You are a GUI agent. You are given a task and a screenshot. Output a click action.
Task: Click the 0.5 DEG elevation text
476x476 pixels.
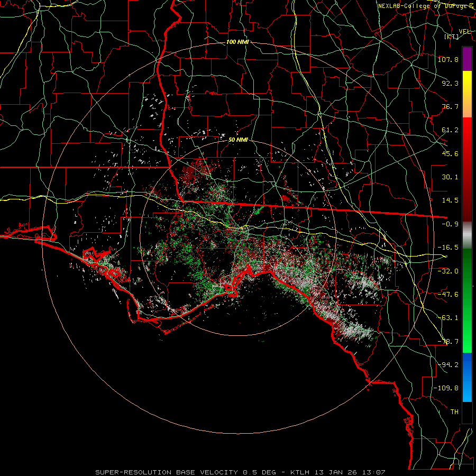pyautogui.click(x=260, y=472)
